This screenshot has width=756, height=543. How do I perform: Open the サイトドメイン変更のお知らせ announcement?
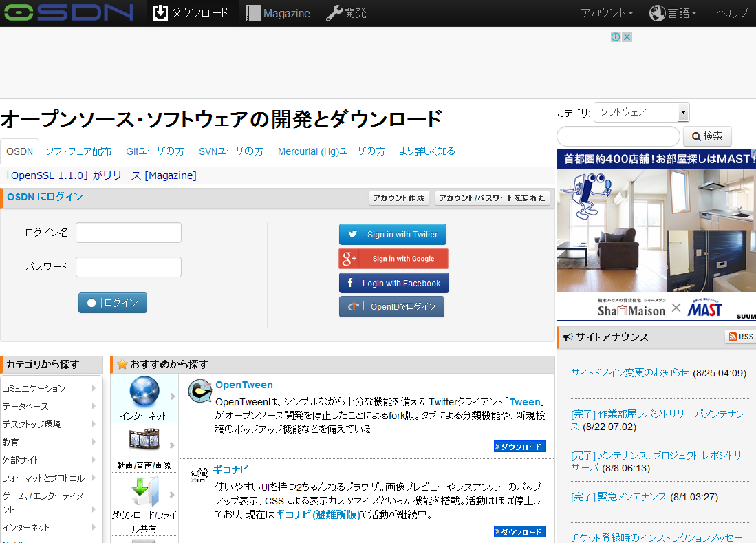tap(629, 373)
